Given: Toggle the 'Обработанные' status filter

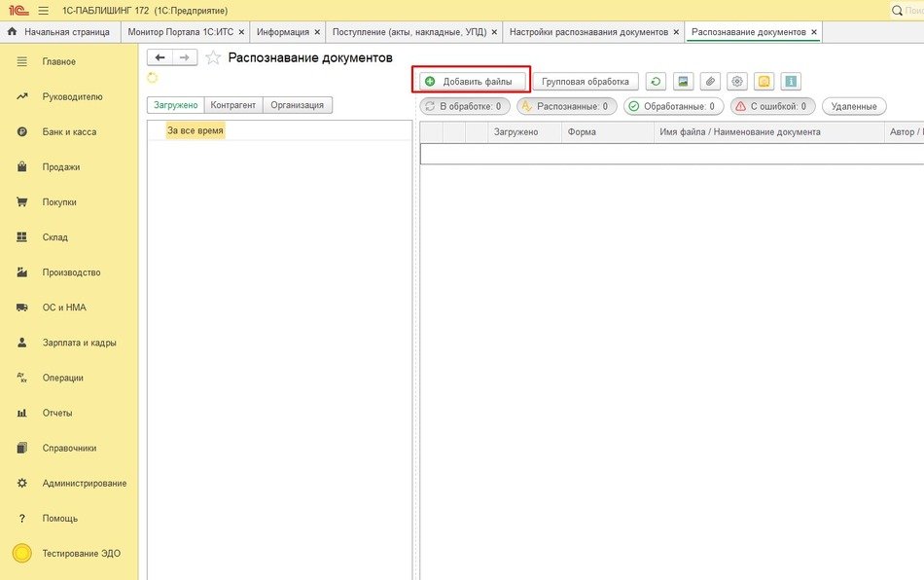Looking at the screenshot, I should coord(671,106).
